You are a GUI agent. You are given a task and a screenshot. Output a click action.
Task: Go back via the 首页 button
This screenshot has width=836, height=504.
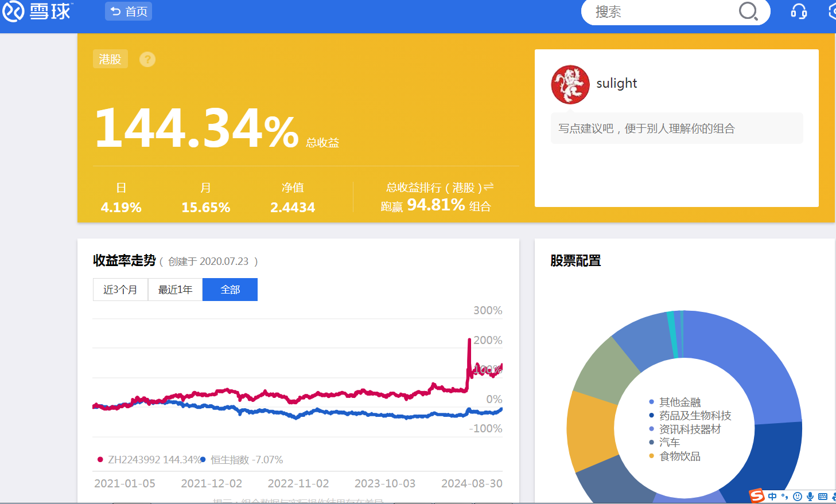pos(129,11)
